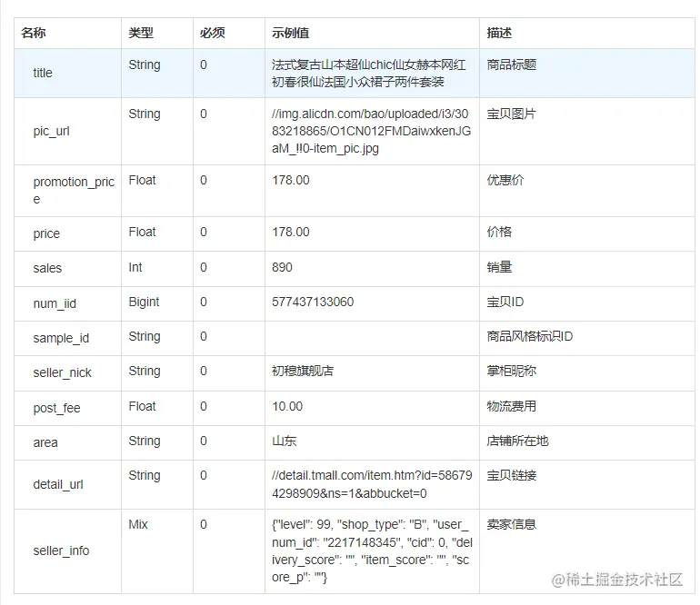Select the price field name
Viewport: 700px width, 605px height.
coord(46,233)
